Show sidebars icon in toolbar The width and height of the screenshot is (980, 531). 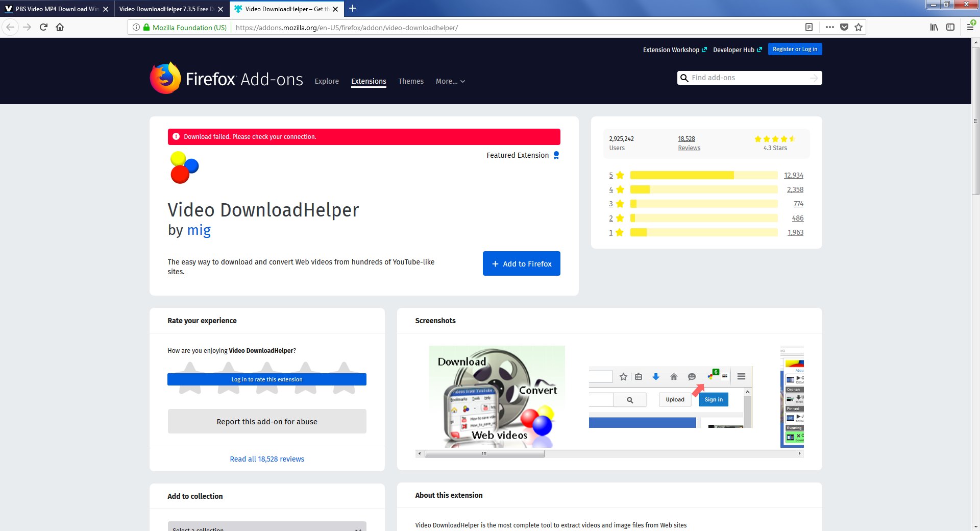click(x=950, y=27)
